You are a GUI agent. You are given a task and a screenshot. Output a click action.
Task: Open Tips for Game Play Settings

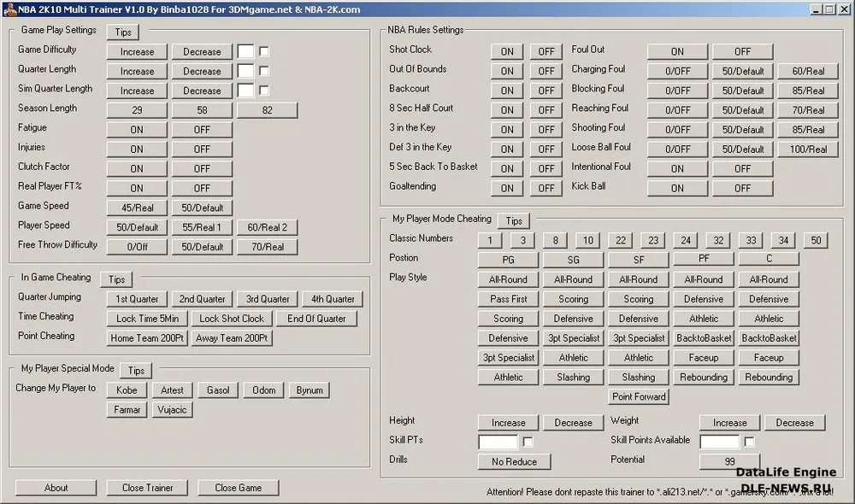(x=123, y=32)
